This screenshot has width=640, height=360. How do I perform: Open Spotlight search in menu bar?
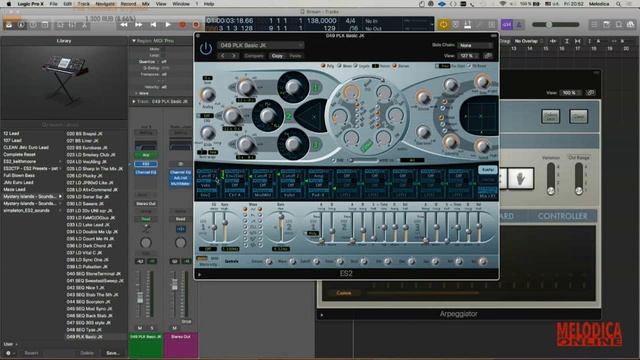618,4
